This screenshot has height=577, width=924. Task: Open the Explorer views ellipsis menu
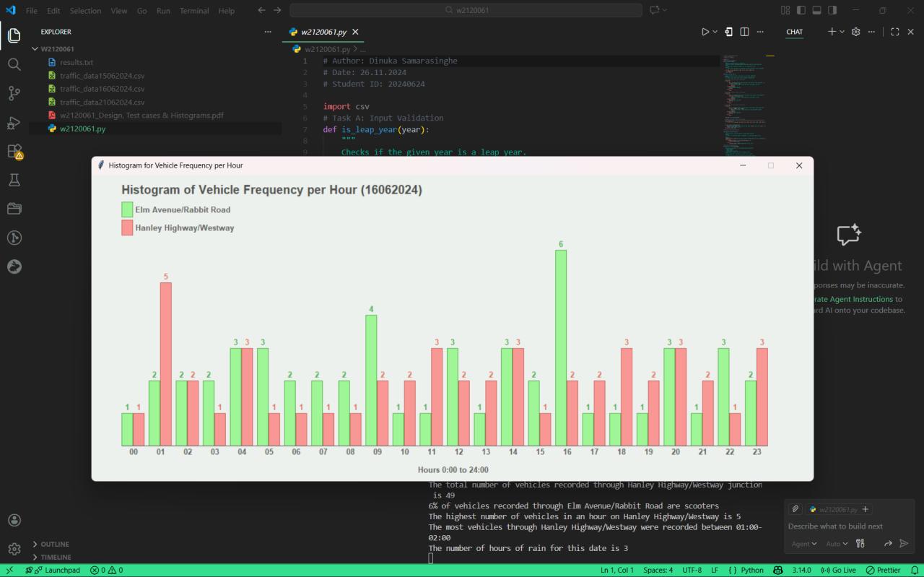click(x=268, y=32)
